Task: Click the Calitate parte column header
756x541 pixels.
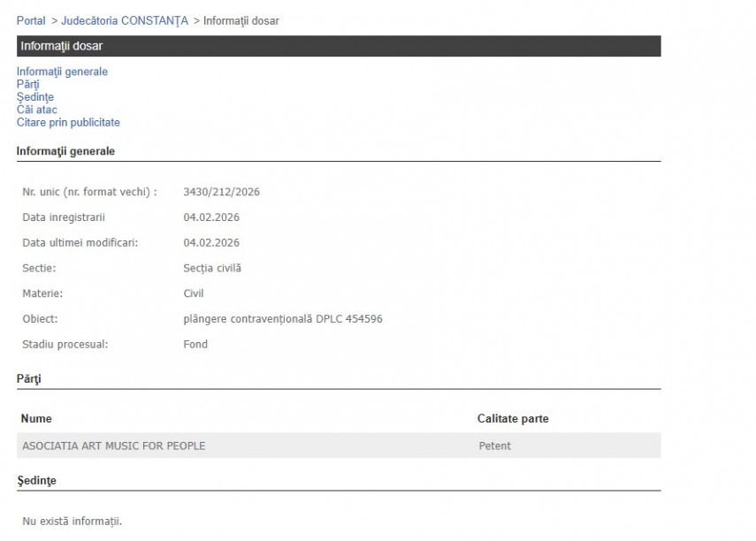Action: click(512, 419)
